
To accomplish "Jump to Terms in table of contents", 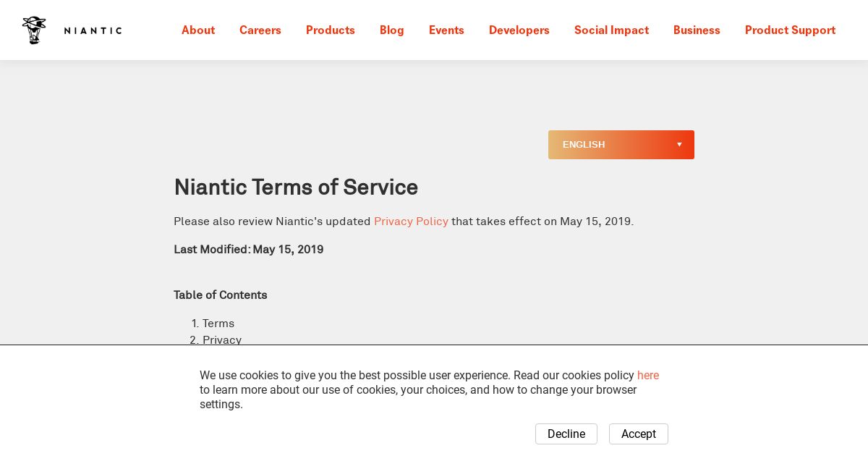I will [218, 324].
